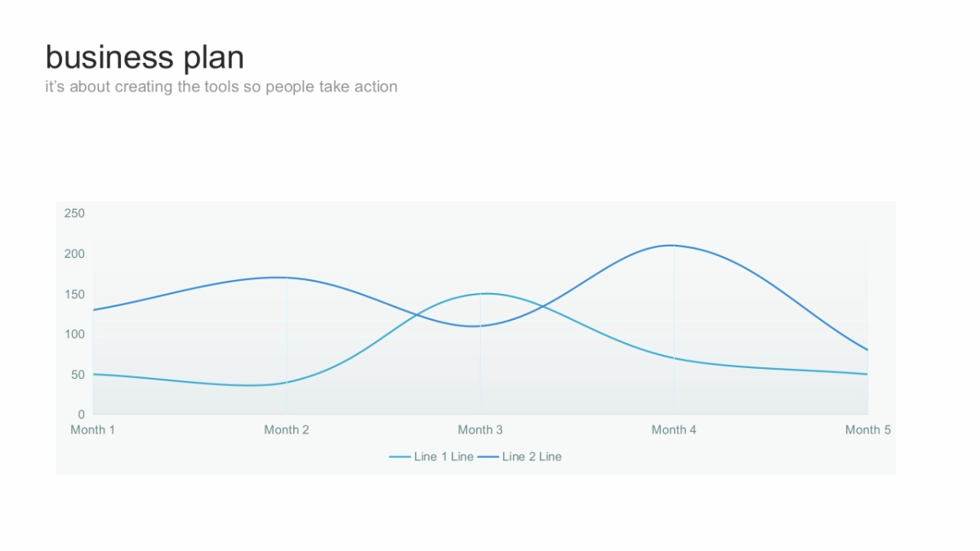Select the 100 vertical axis label
The width and height of the screenshot is (980, 551).
pos(74,335)
